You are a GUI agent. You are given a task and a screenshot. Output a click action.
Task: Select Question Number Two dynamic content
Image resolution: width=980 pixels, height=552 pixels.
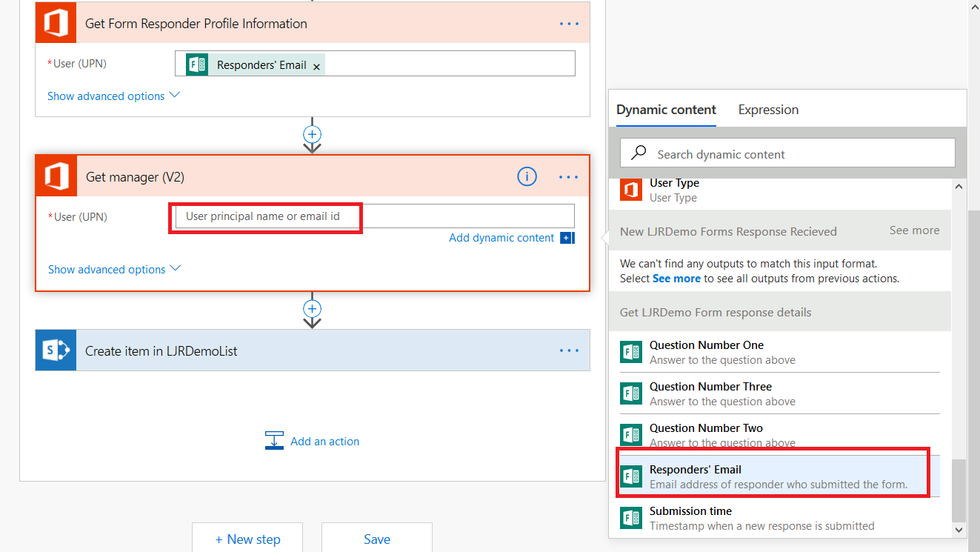(x=779, y=435)
